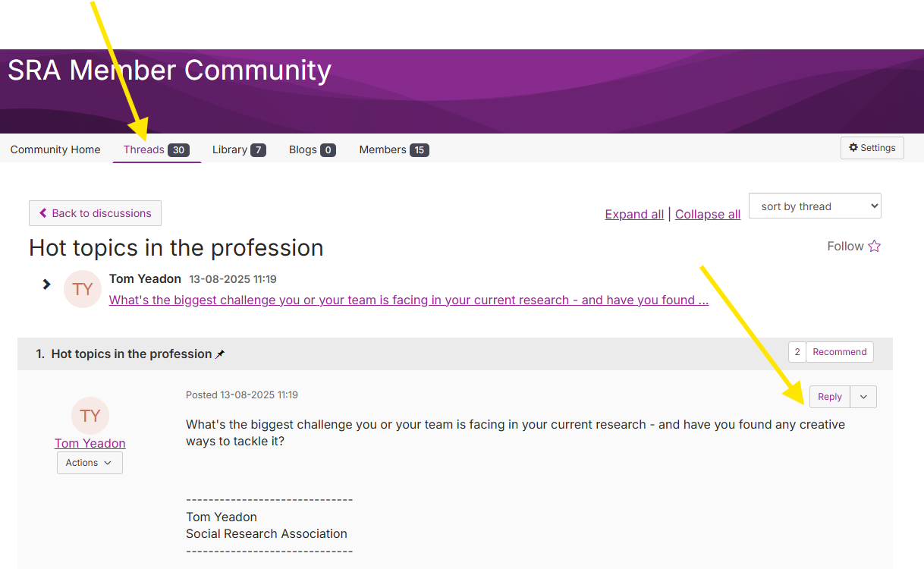Click the Social Research Association signature text
Viewport: 924px width, 569px height.
266,533
